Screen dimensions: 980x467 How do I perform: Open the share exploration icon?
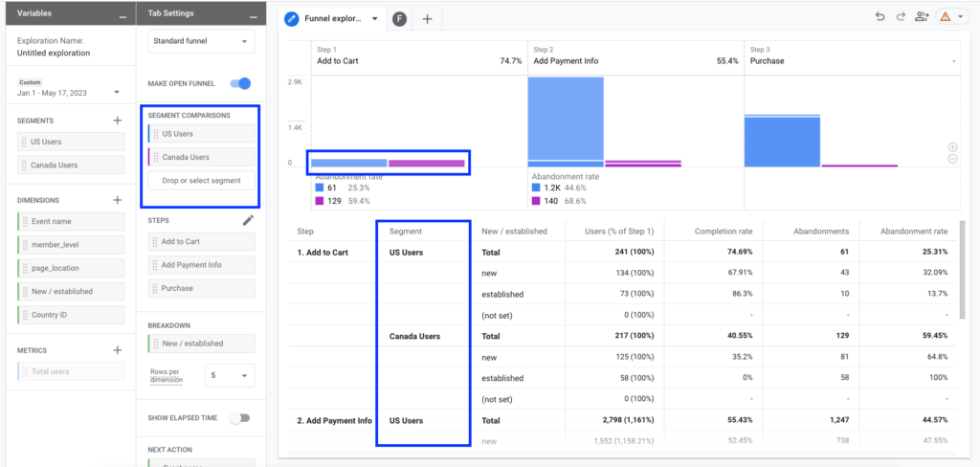923,16
